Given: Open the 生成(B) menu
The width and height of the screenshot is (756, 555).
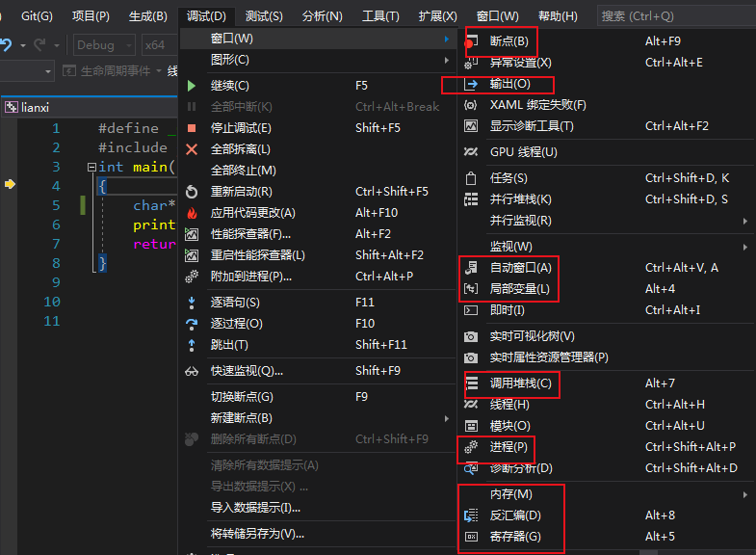Looking at the screenshot, I should (x=147, y=16).
